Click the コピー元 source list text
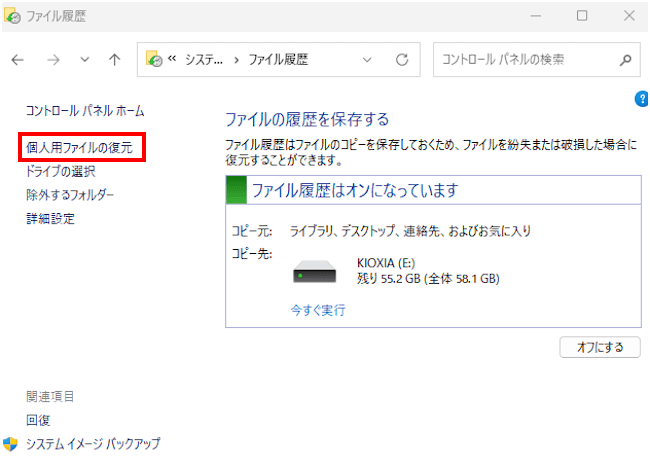Screen dimensions: 650x467 coord(410,231)
